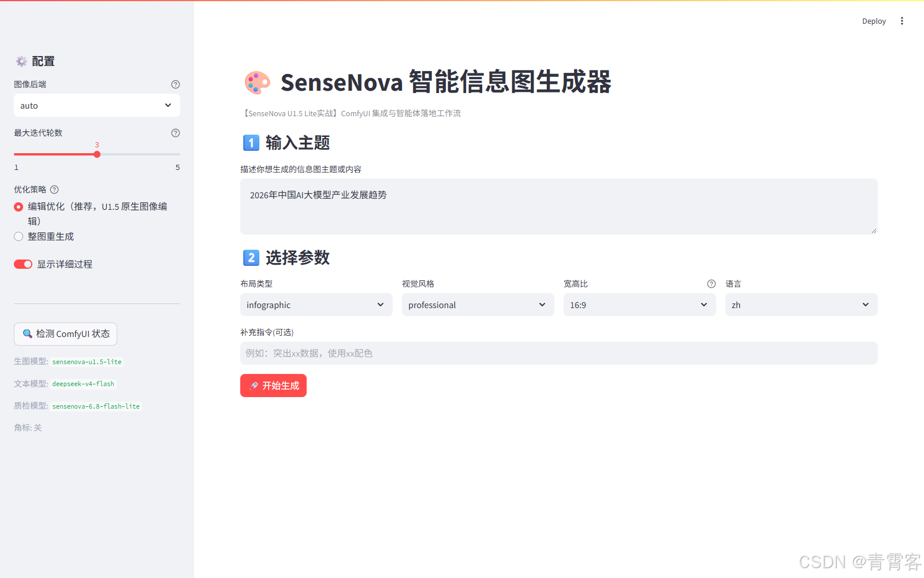924x578 pixels.
Task: Click the text area resize handle corner
Action: [x=874, y=231]
